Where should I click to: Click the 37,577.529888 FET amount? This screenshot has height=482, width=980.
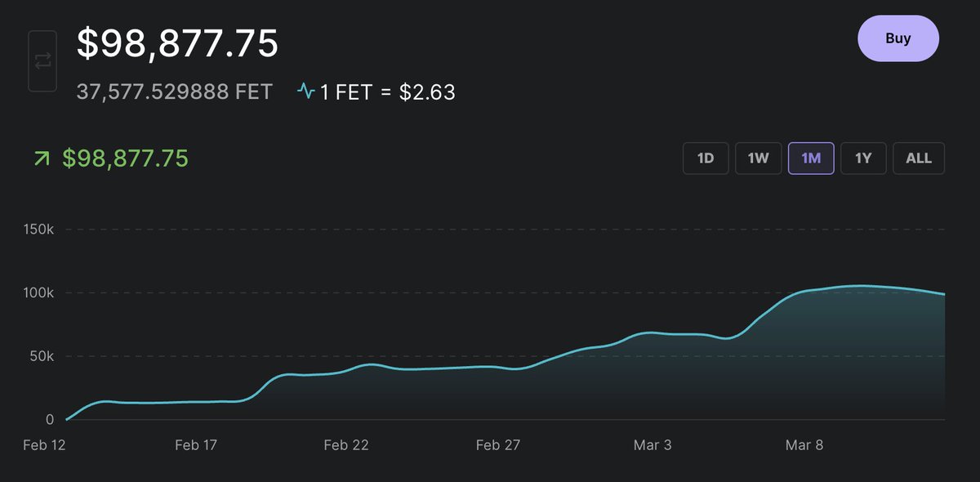[174, 91]
